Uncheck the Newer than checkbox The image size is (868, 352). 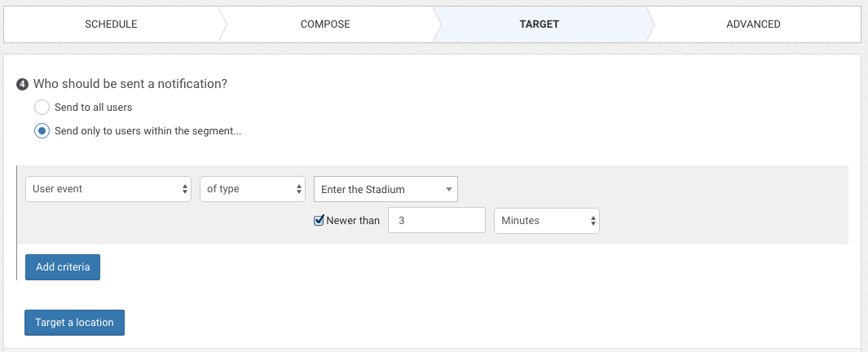point(319,221)
